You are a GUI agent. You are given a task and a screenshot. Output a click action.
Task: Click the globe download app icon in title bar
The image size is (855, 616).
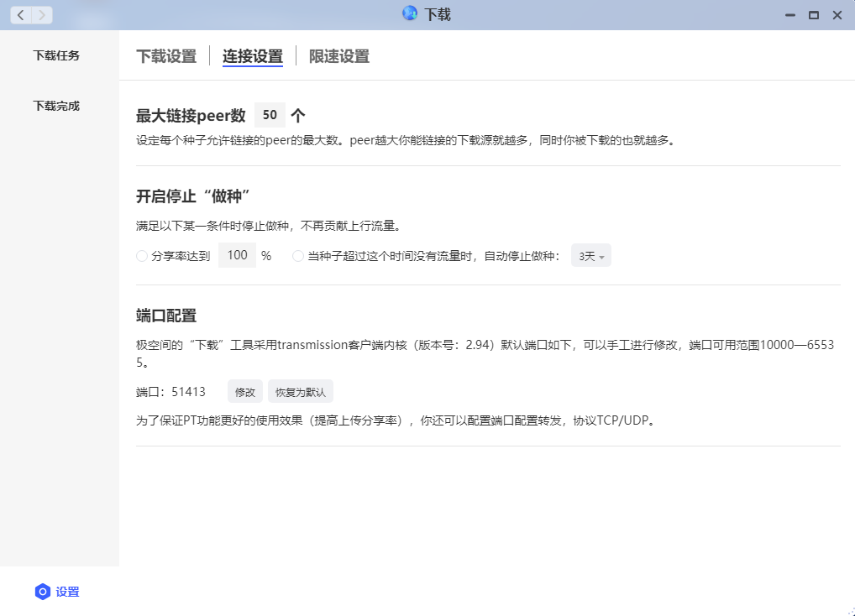click(409, 14)
